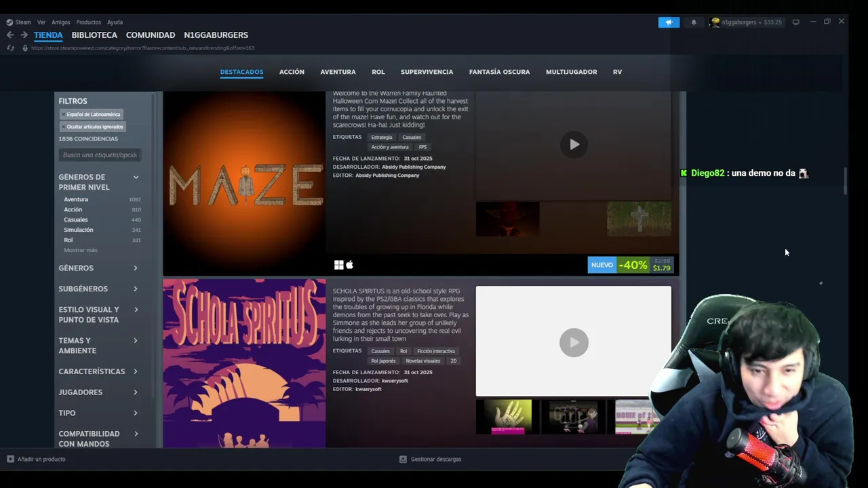Click the Windows platform icon under MAIZE
868x488 pixels.
pos(339,265)
